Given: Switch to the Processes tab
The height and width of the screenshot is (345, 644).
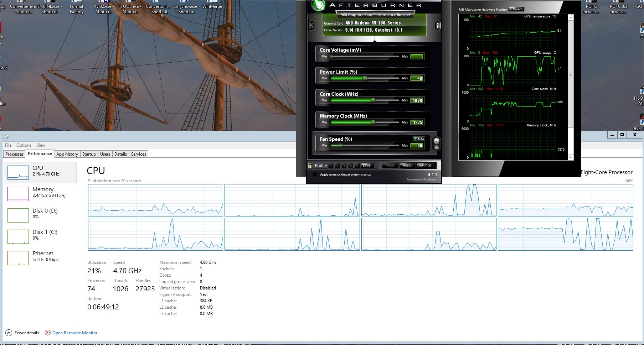Looking at the screenshot, I should [14, 154].
